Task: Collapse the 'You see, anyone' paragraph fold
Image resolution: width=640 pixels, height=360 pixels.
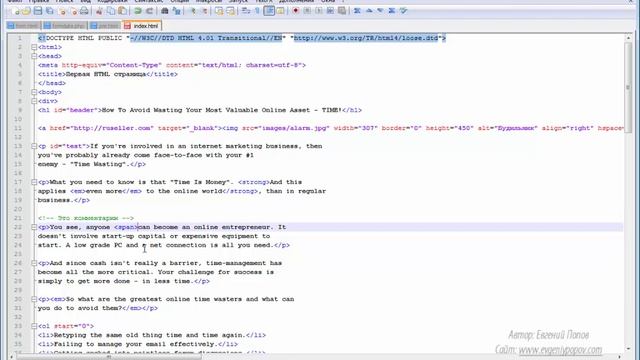Action: click(34, 227)
